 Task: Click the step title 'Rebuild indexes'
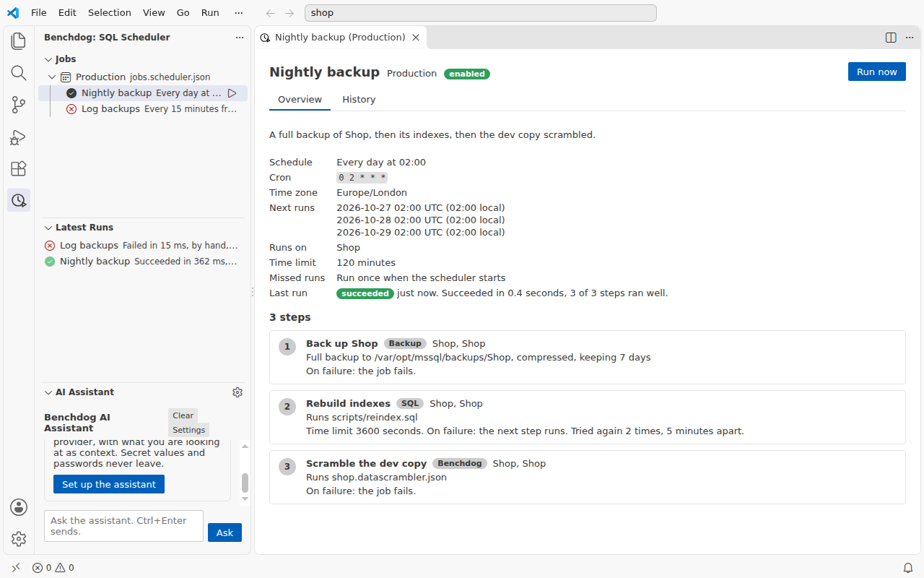pos(348,404)
